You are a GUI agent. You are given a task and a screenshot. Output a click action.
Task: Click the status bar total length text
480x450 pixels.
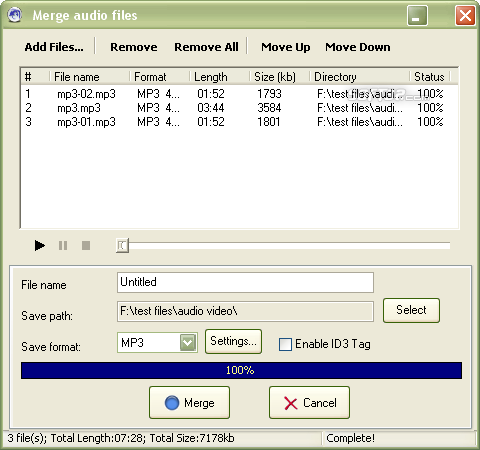[x=98, y=438]
